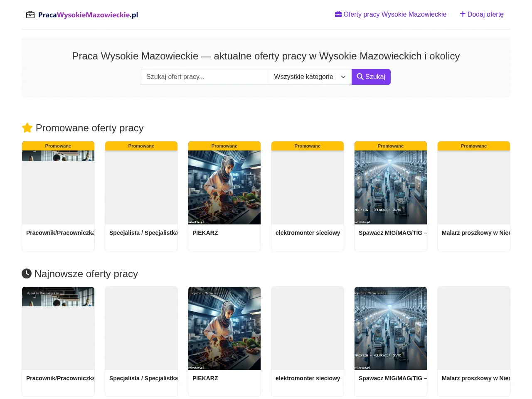Open Oferty pracy Wysokie Mazowieckie link
This screenshot has width=532, height=399.
[391, 14]
